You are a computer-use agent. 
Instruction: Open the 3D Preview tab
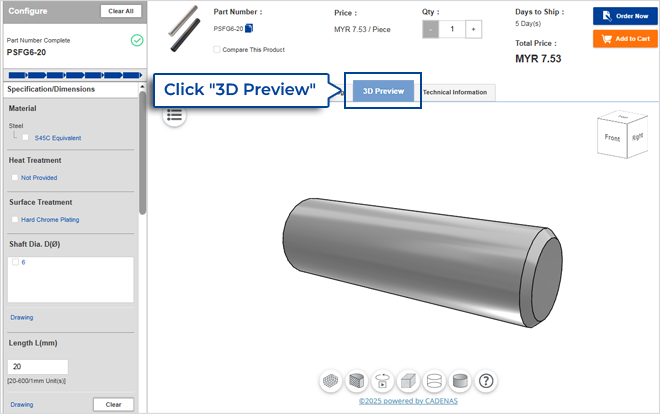coord(383,91)
